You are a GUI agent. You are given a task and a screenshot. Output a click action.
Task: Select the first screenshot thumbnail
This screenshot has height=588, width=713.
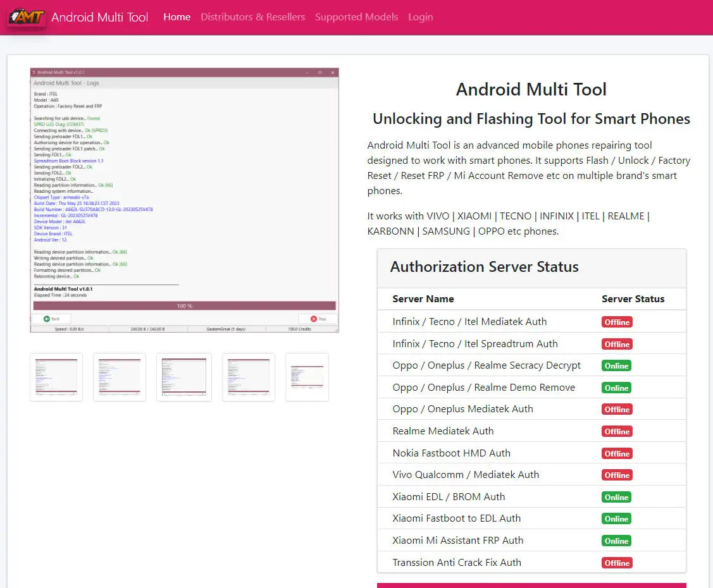tap(56, 377)
